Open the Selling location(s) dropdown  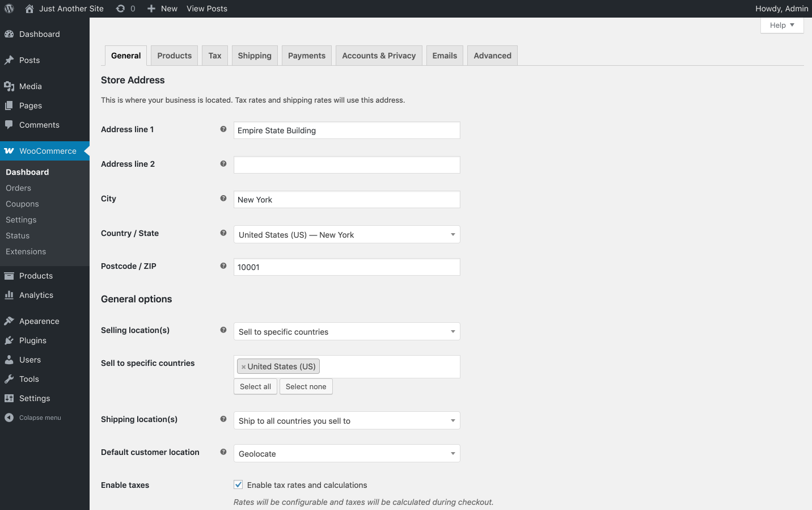(346, 331)
